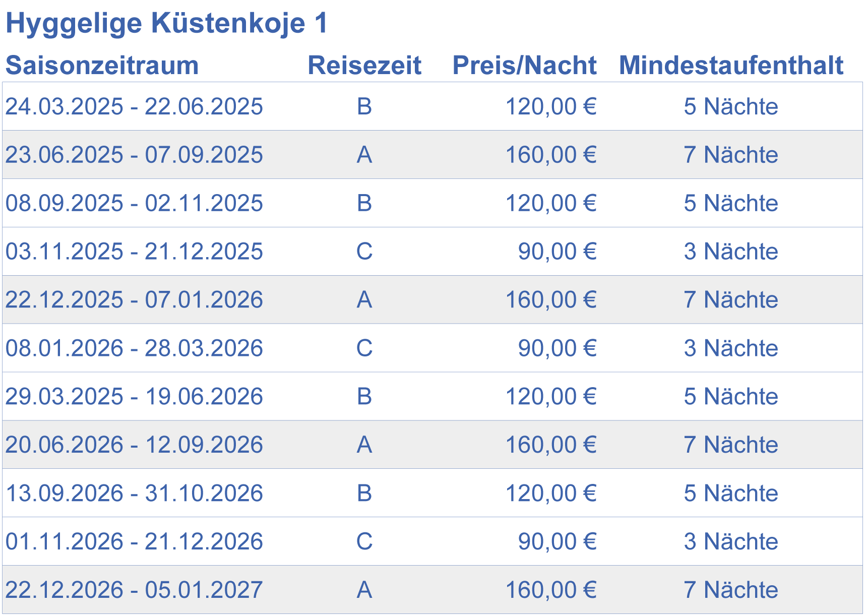Image resolution: width=865 pixels, height=616 pixels.
Task: Click the Hyggelige Küstenkoje 1 title
Action: [x=166, y=24]
